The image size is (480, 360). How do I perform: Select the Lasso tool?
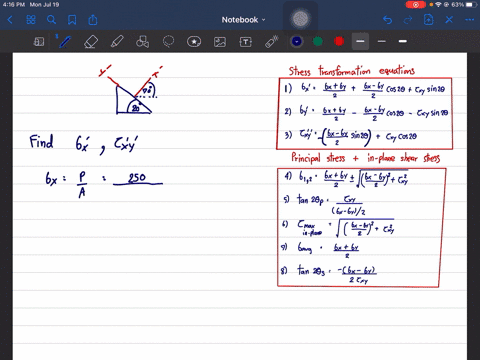168,42
